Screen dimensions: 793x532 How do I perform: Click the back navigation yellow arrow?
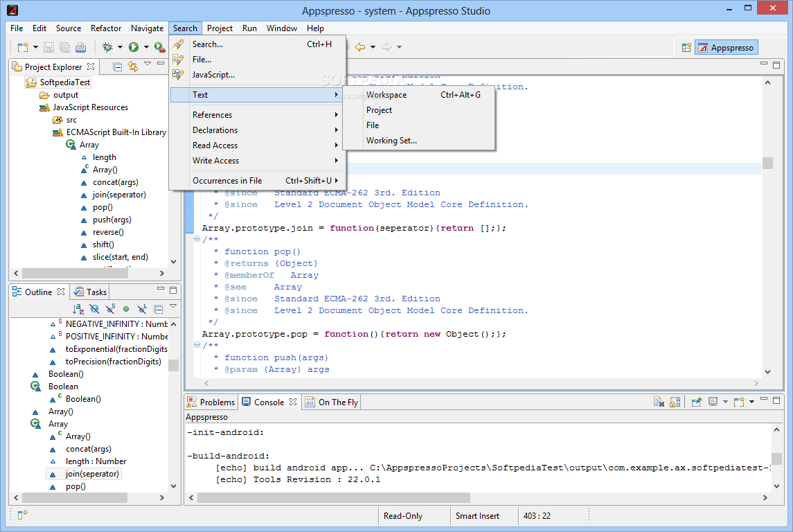(360, 47)
